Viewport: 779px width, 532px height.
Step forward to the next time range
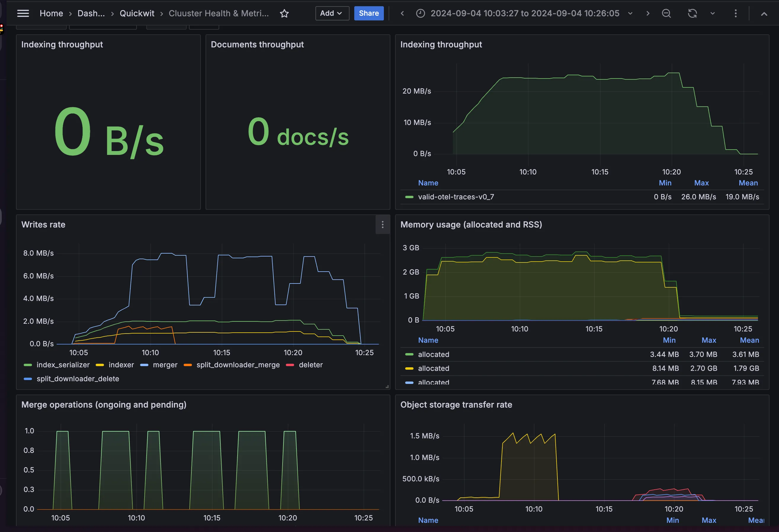point(647,13)
